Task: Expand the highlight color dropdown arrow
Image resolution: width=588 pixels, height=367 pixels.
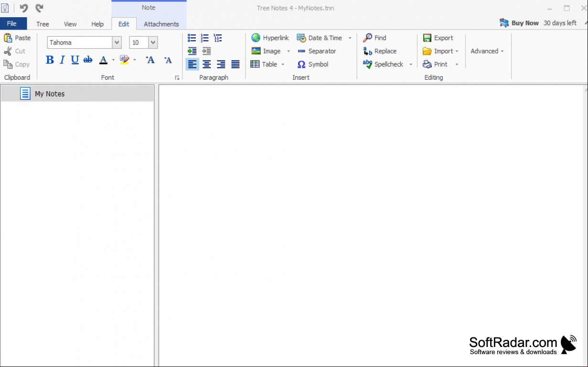Action: [x=135, y=60]
